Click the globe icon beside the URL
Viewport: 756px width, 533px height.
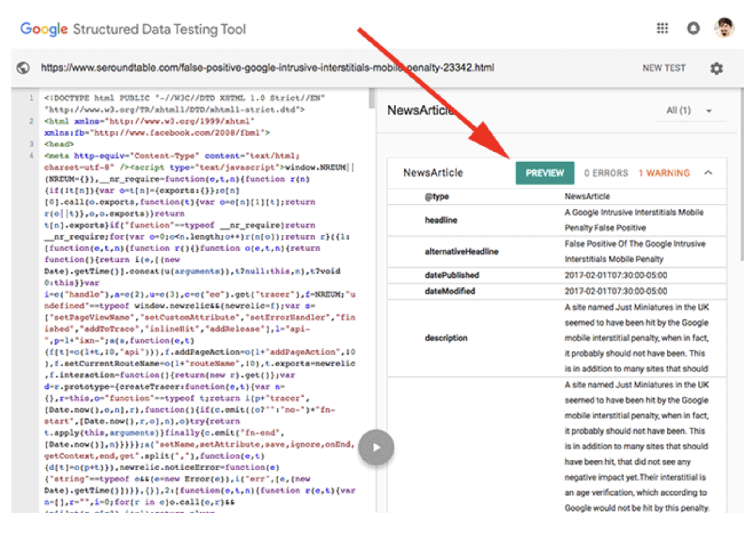point(23,68)
